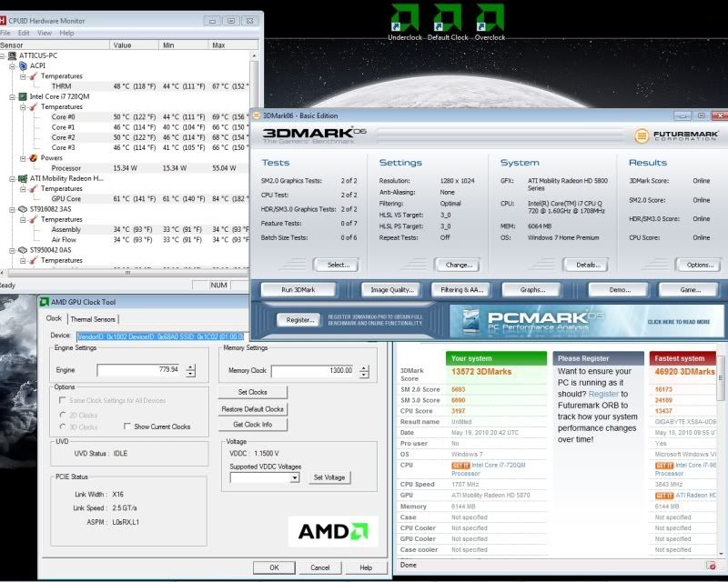Click the ACPI chip icon in the sensor tree
Screen dimensions: 728x582
24,65
